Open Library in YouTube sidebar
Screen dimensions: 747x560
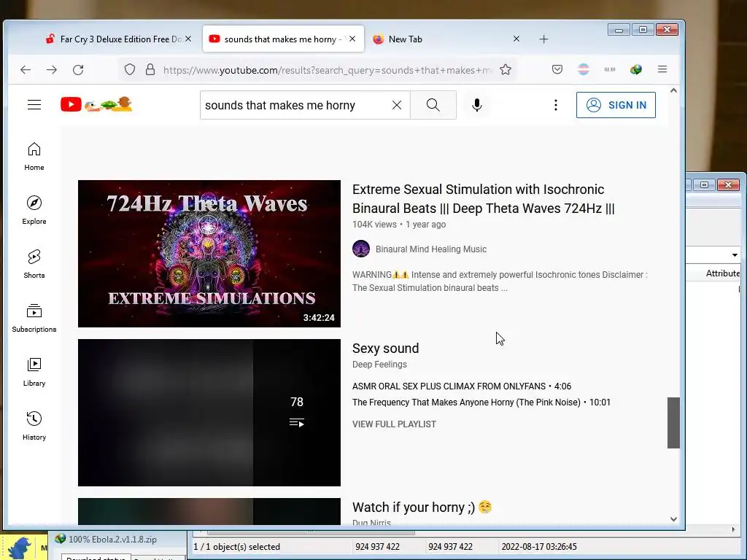coord(34,372)
